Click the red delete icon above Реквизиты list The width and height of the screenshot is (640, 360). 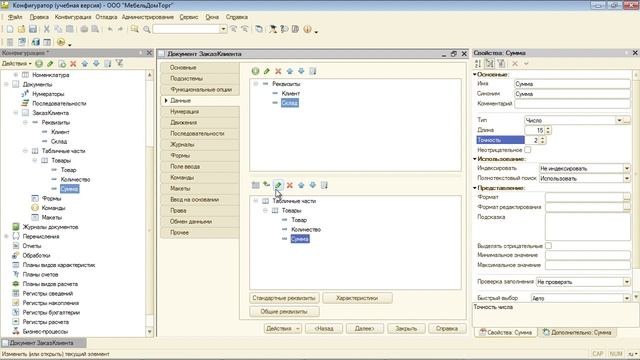pos(278,71)
